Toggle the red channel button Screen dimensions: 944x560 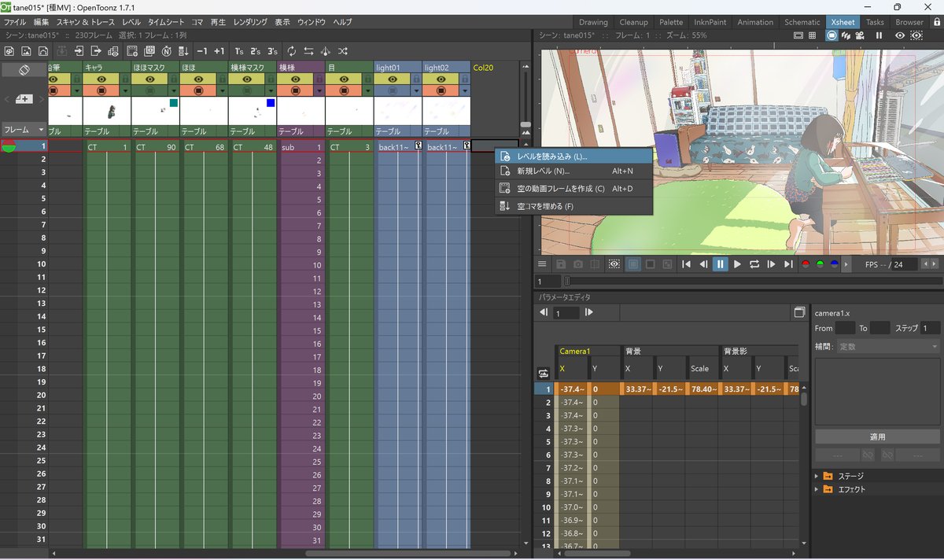pyautogui.click(x=805, y=264)
